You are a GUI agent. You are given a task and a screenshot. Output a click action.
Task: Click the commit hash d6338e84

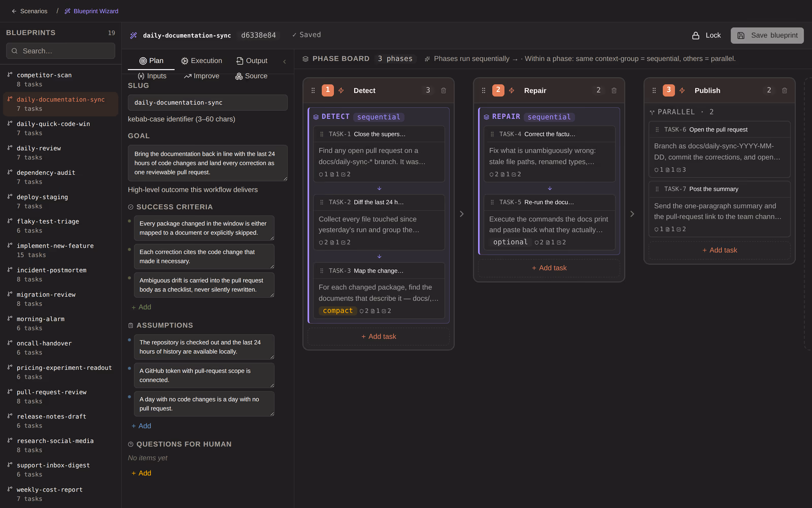(x=258, y=35)
